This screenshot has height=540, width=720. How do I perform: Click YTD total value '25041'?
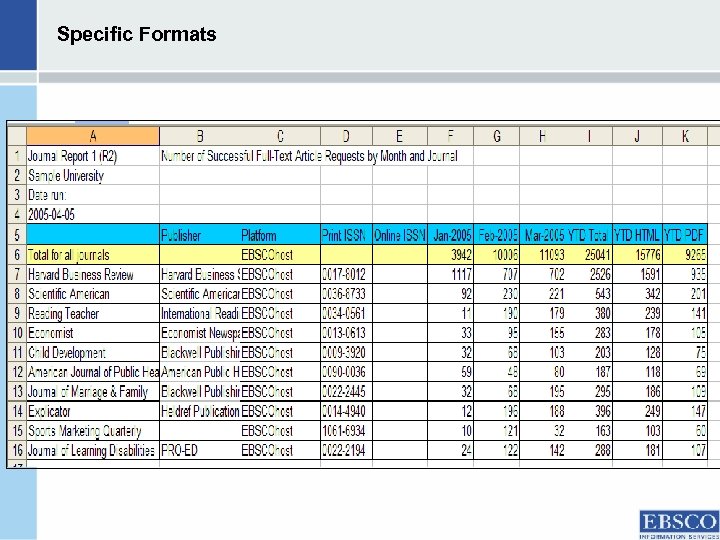pos(589,255)
